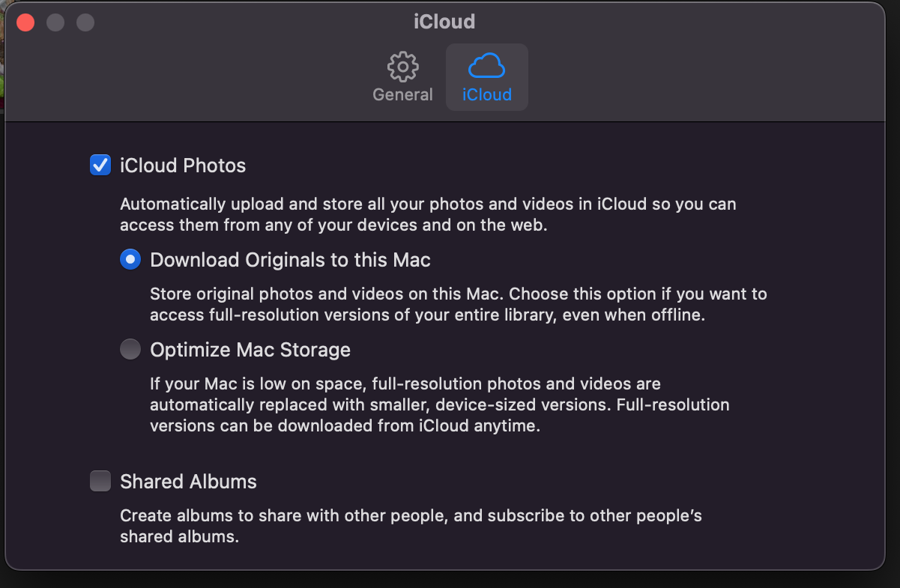
Task: Click the minimize window button
Action: [55, 22]
